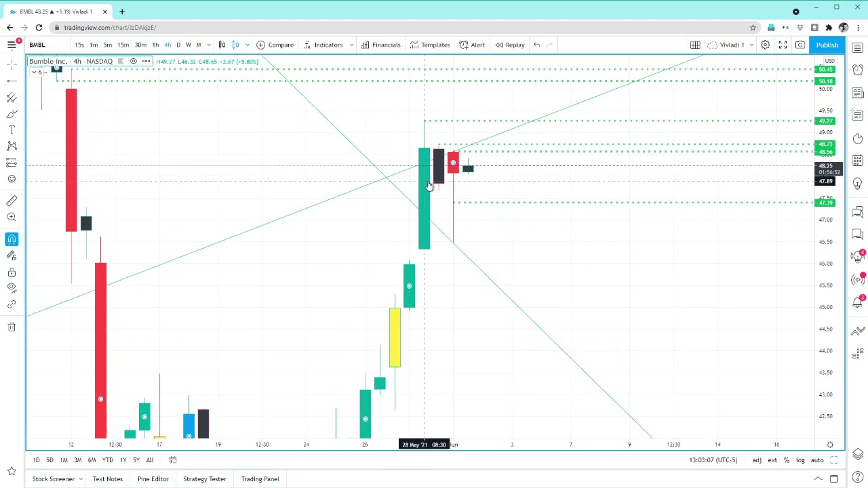The image size is (868, 488).
Task: Take a chart snapshot with camera
Action: (800, 45)
